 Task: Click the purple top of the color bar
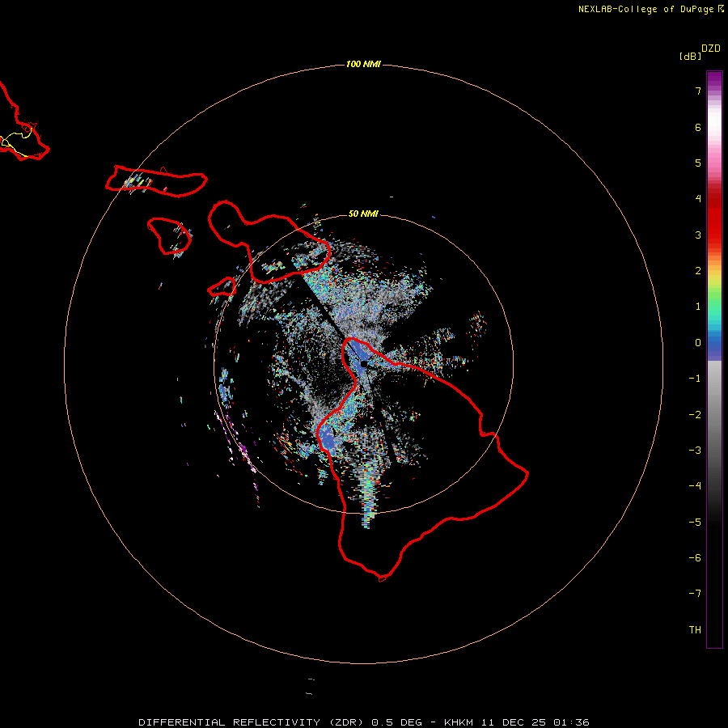pos(714,79)
